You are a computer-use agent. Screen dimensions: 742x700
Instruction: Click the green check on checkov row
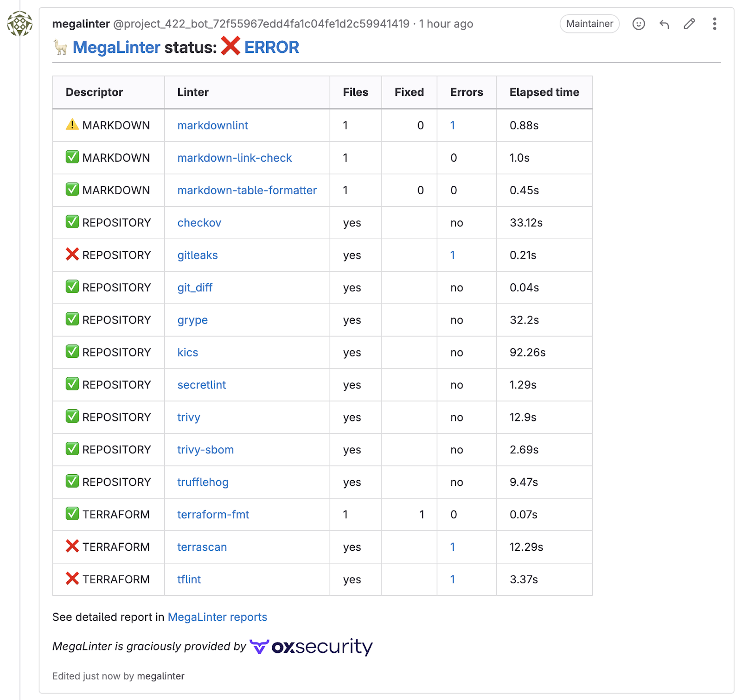click(x=72, y=222)
